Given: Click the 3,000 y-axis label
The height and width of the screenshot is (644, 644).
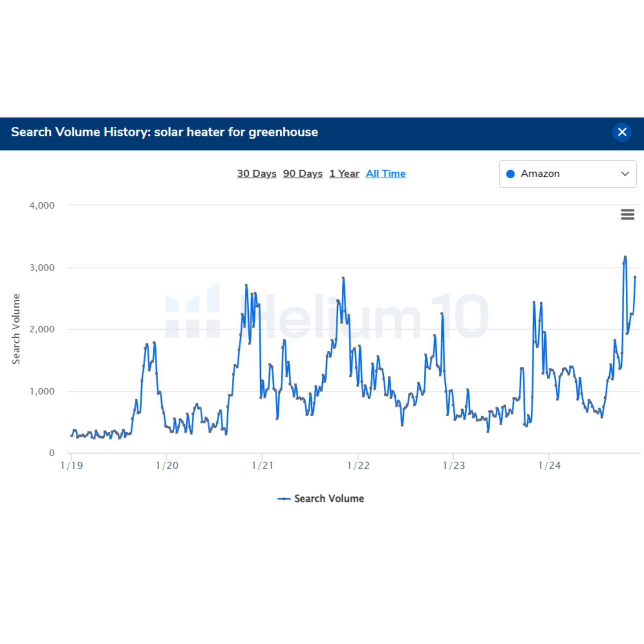Looking at the screenshot, I should pyautogui.click(x=42, y=267).
